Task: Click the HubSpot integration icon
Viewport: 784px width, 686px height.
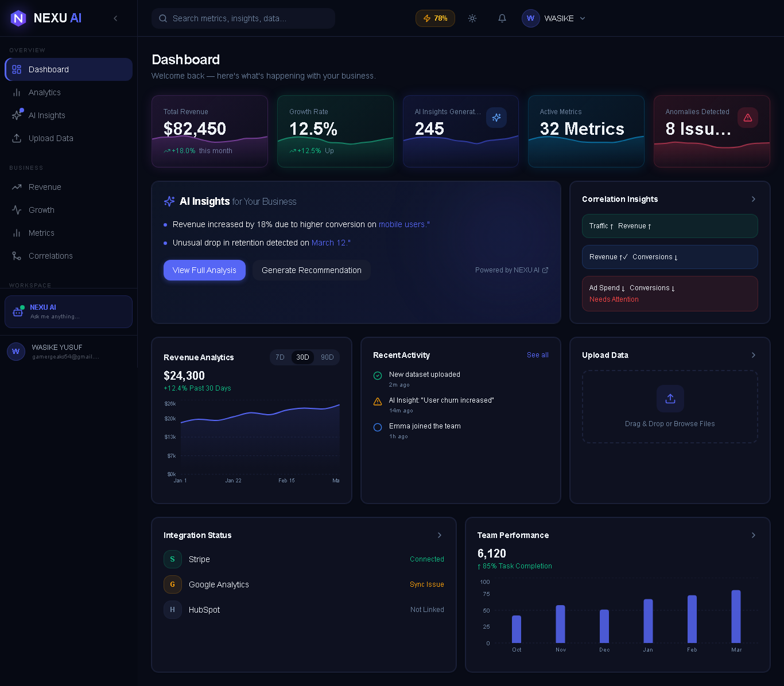Action: click(173, 610)
